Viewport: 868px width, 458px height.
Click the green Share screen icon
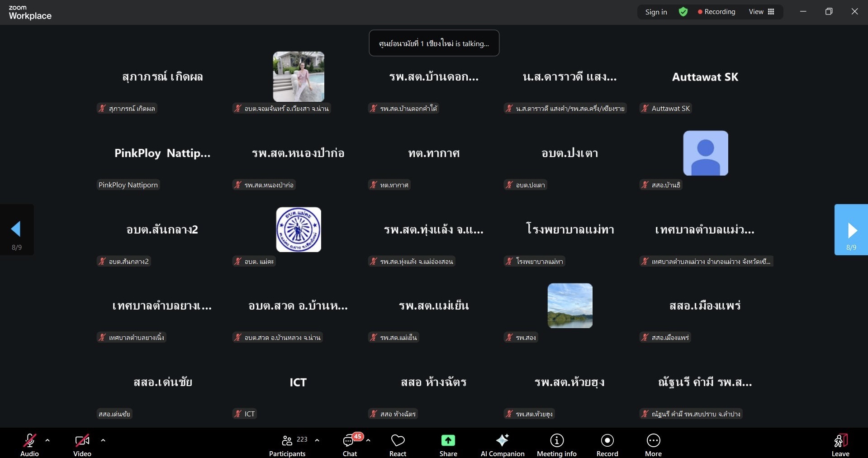tap(448, 440)
